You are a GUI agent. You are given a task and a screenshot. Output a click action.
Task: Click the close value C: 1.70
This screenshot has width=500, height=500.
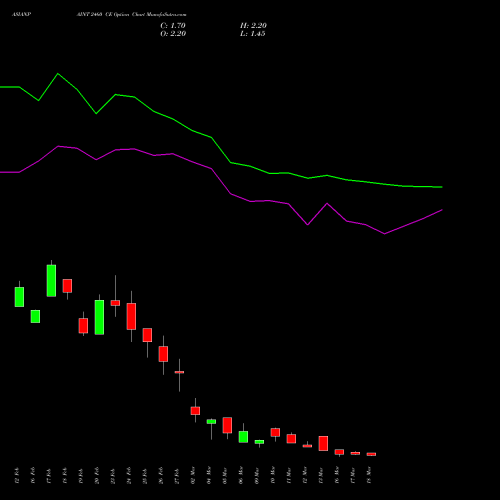pyautogui.click(x=173, y=25)
